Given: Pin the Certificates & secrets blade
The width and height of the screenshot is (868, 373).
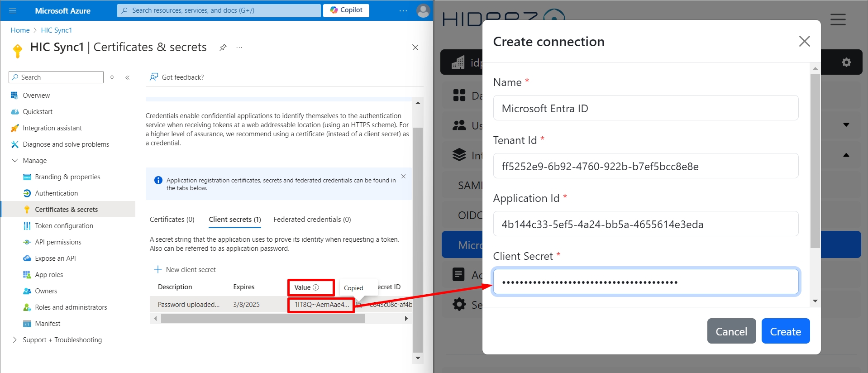Looking at the screenshot, I should 223,48.
